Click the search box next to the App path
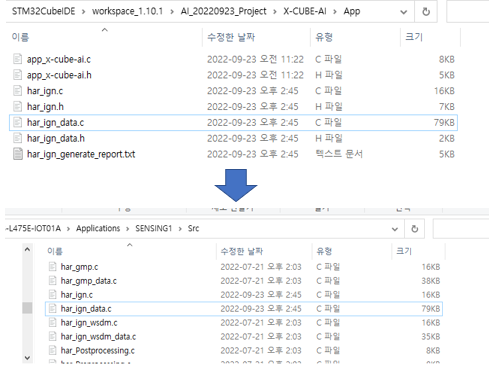 click(x=467, y=12)
